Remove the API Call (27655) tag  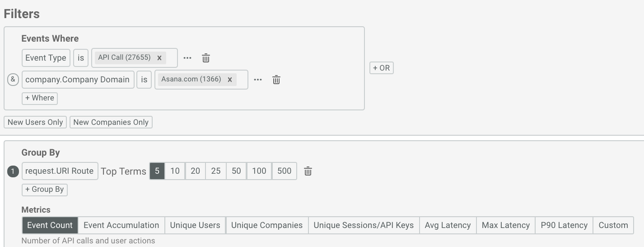pyautogui.click(x=159, y=57)
